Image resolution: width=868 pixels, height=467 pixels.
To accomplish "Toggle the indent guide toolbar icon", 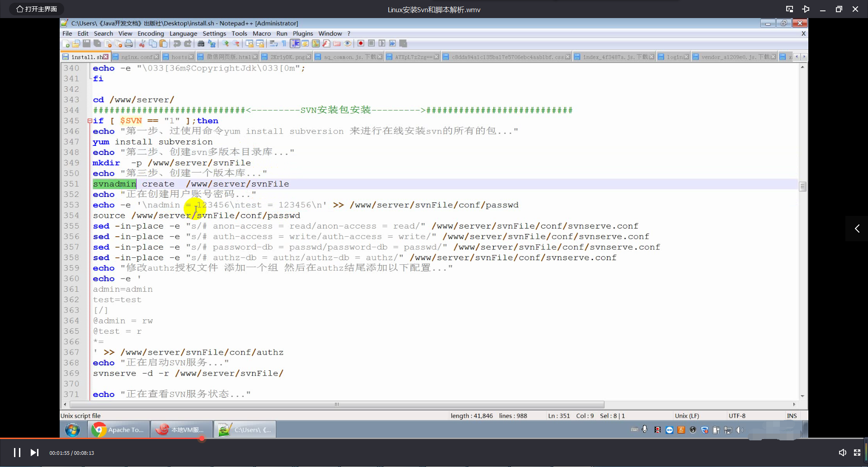I will click(x=295, y=43).
